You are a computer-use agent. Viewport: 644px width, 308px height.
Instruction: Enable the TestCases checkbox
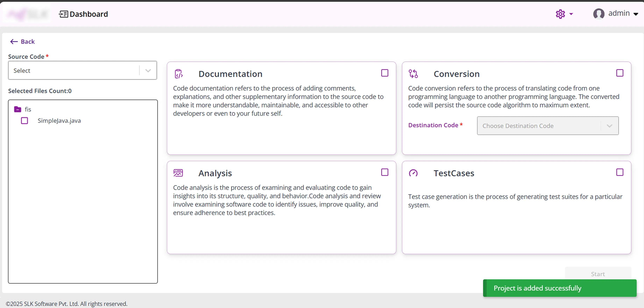pos(620,172)
